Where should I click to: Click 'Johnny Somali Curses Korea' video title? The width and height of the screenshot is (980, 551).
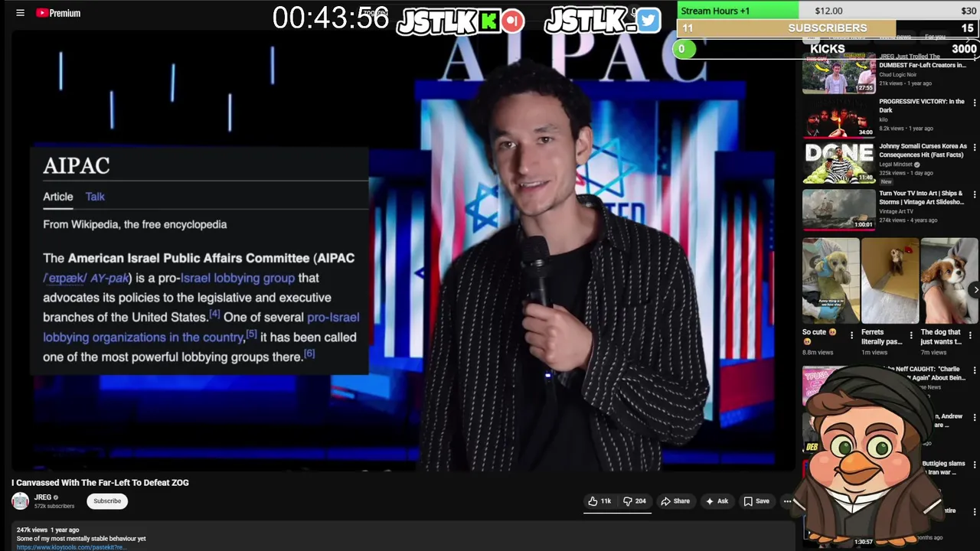[x=923, y=150]
